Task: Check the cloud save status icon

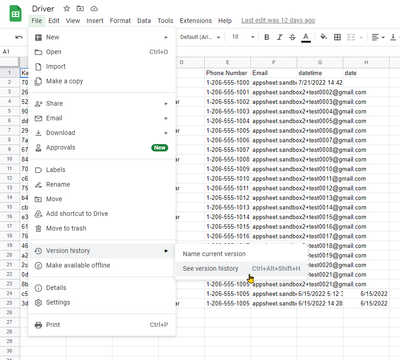Action: point(94,8)
